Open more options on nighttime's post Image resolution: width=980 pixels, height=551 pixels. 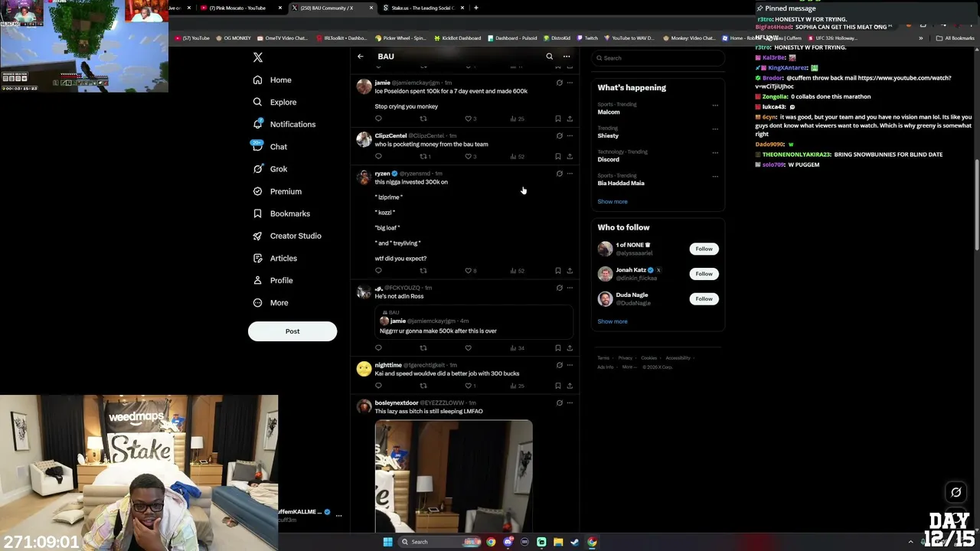pos(570,365)
